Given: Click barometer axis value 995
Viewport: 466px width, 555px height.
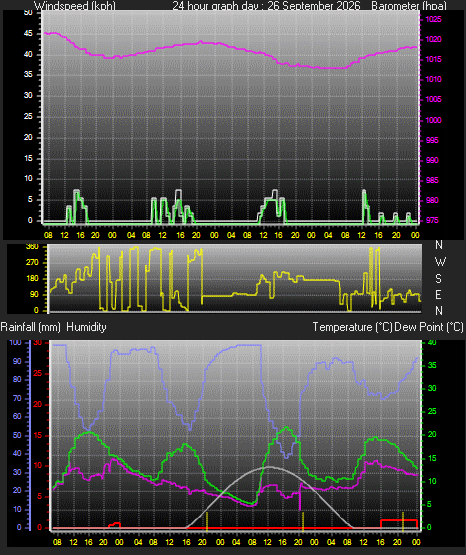Looking at the screenshot, I should pos(432,141).
